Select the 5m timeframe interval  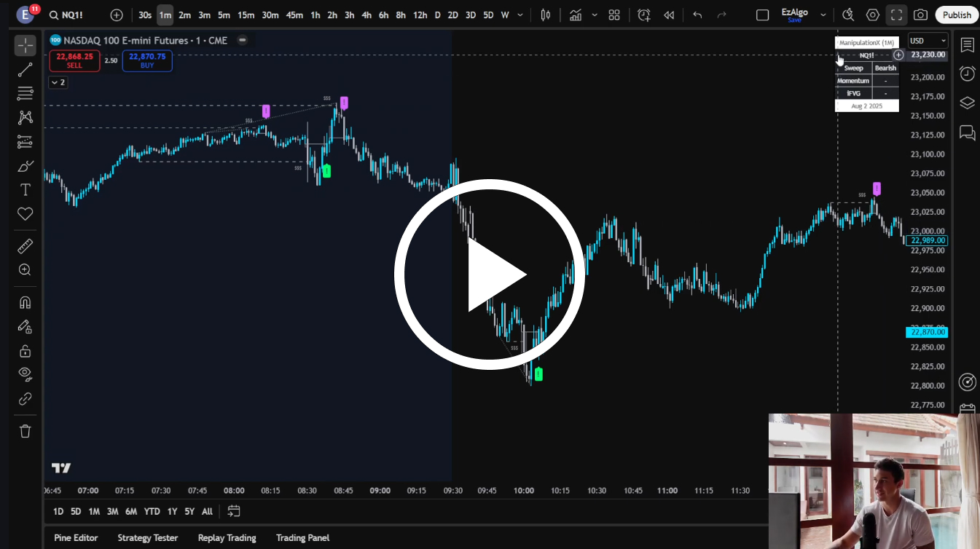[224, 15]
